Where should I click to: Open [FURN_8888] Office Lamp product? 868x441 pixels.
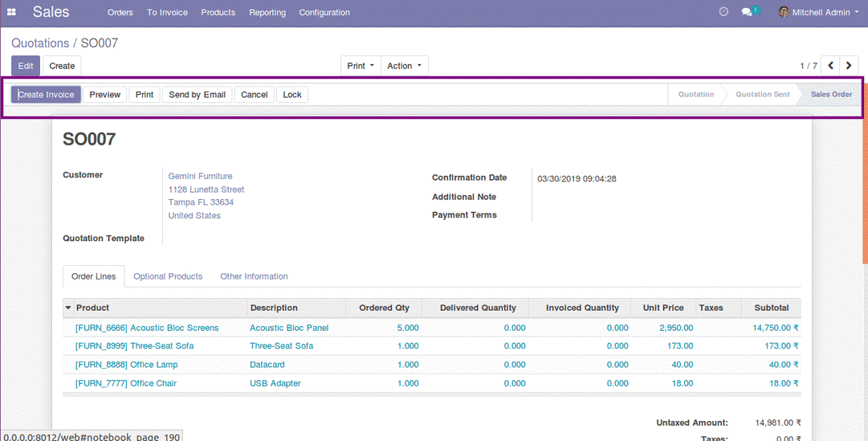click(x=127, y=365)
